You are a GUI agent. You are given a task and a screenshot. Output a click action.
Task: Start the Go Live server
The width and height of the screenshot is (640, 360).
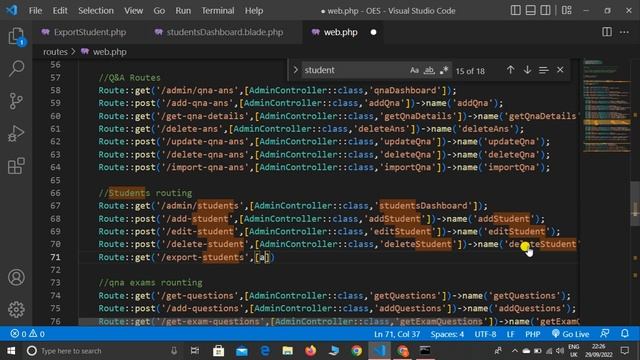[570, 334]
